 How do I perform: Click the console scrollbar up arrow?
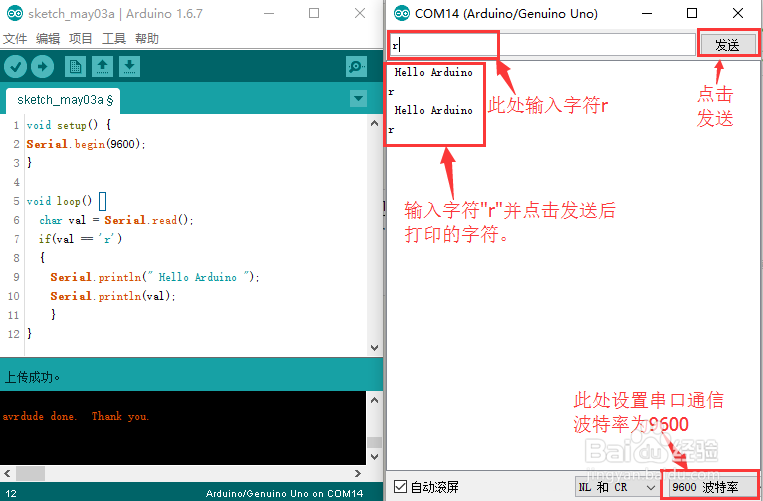(374, 401)
